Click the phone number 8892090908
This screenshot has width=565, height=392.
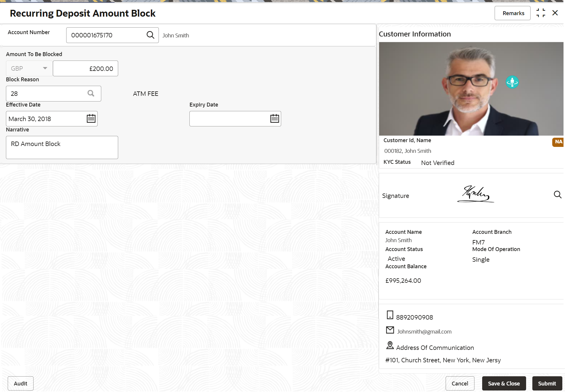pos(414,317)
